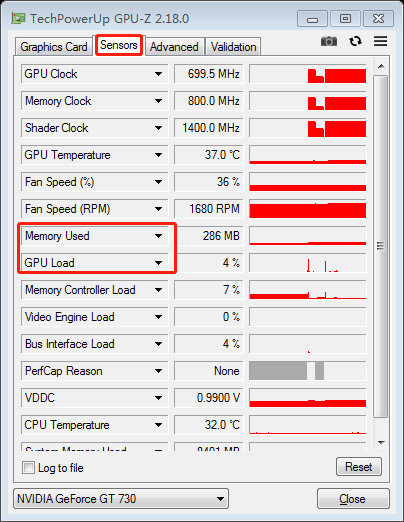404x522 pixels.
Task: Click the scrollbar down arrow
Action: pos(381,442)
